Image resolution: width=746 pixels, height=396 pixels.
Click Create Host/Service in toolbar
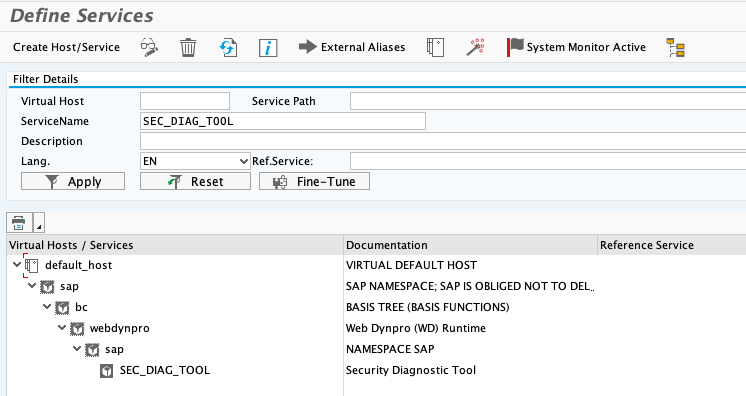[66, 47]
